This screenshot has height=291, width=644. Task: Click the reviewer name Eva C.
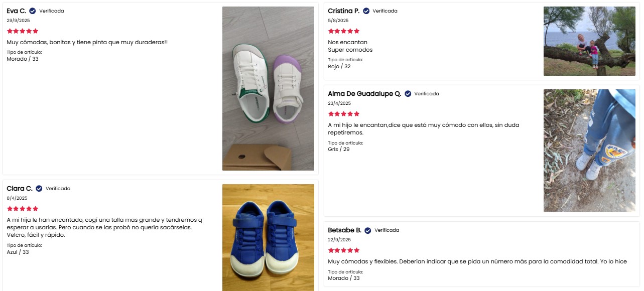[17, 11]
